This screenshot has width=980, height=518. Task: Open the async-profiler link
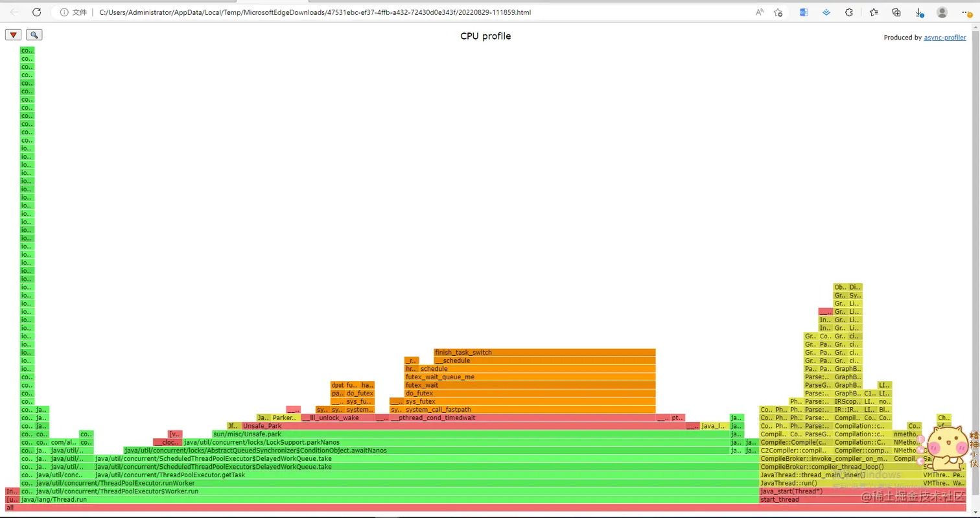(x=945, y=38)
